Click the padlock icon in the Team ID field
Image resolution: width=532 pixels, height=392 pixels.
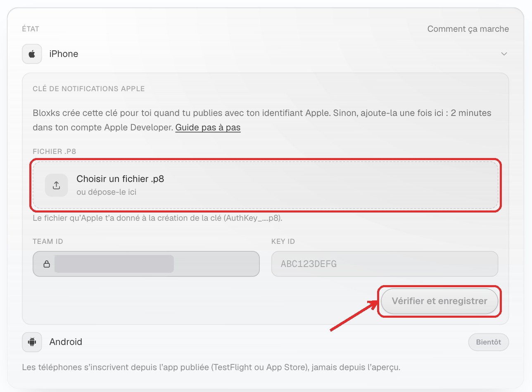pyautogui.click(x=47, y=264)
